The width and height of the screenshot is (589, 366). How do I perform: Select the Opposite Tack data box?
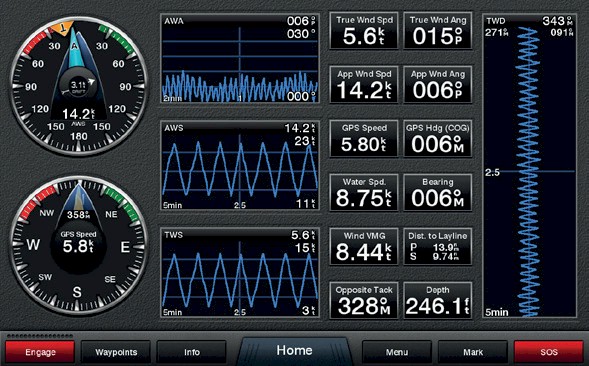[x=364, y=301]
